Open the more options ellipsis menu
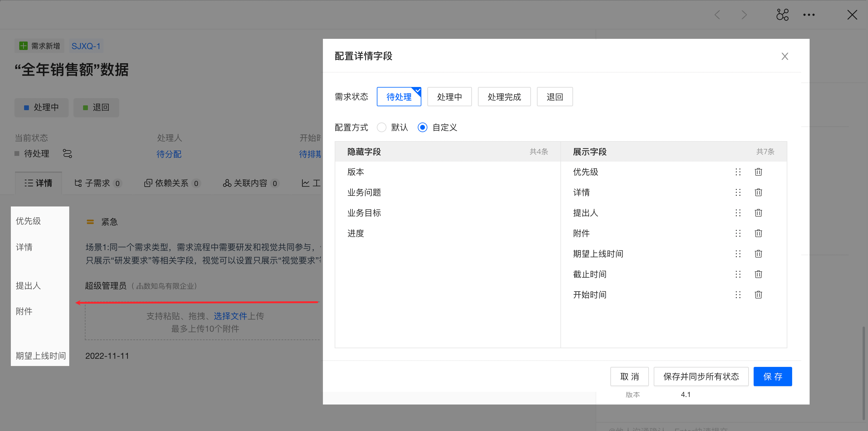 [x=809, y=15]
